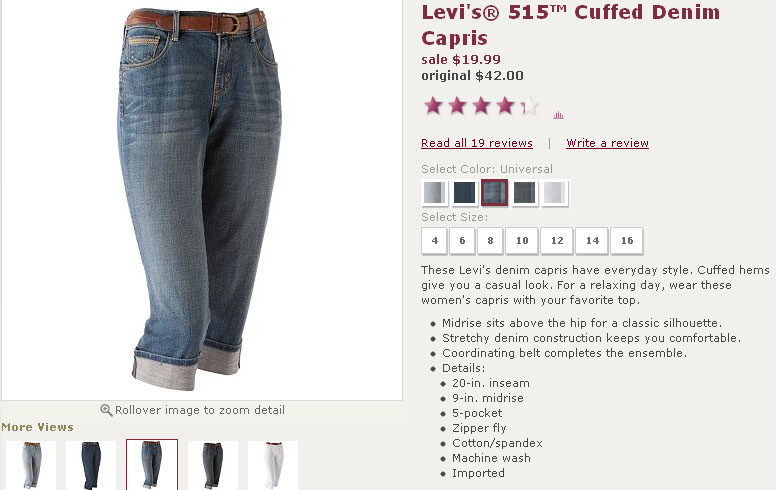The width and height of the screenshot is (776, 490).
Task: Click the star rating
Action: tap(481, 106)
